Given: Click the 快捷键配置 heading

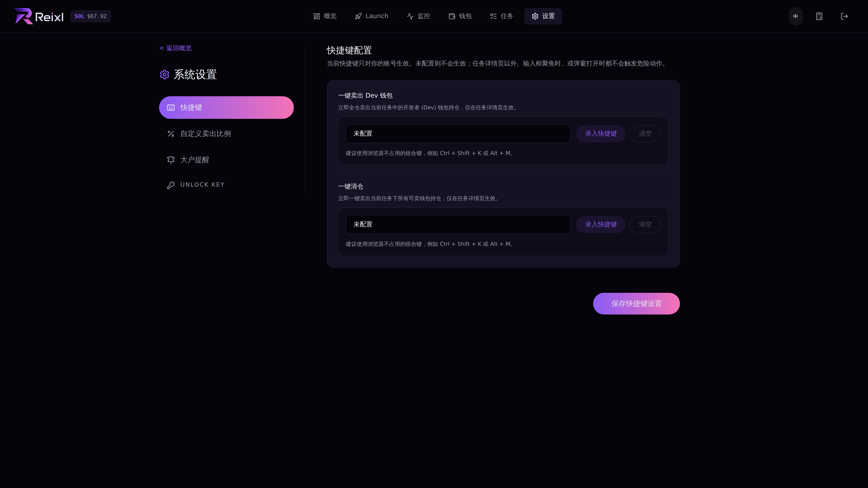Looking at the screenshot, I should [x=349, y=51].
